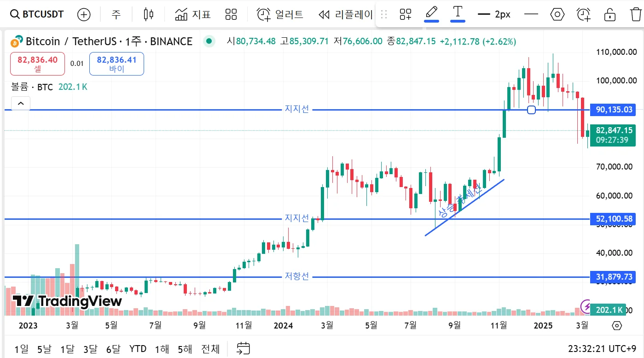Start 리플레이 bar replay
Viewport: 644px width, 358px height.
(x=346, y=14)
